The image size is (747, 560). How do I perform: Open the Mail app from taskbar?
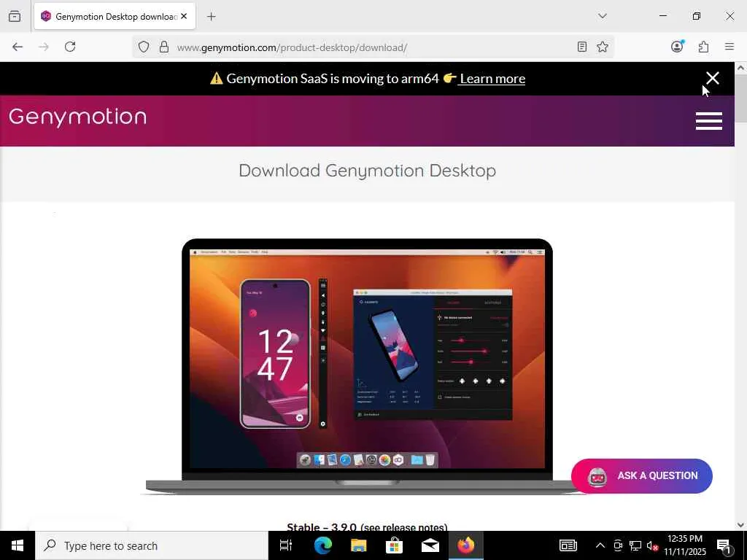[430, 545]
